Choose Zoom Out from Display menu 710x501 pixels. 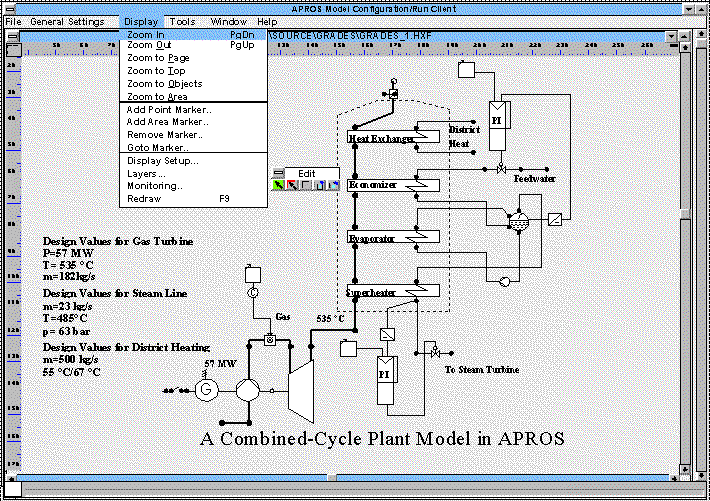point(193,45)
